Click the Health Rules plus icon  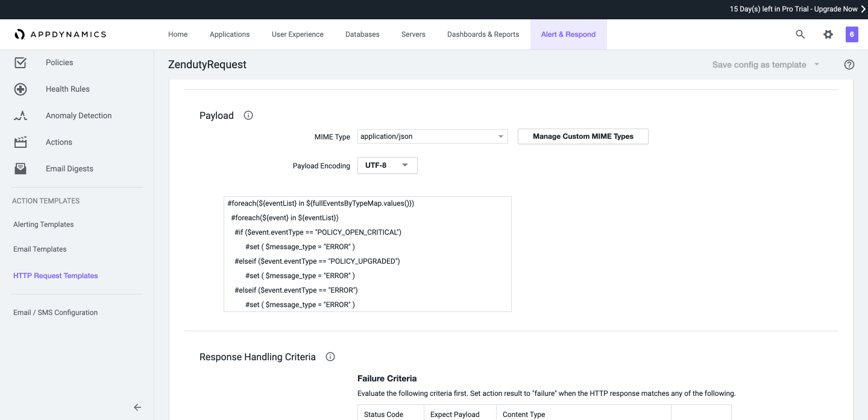pyautogui.click(x=20, y=89)
